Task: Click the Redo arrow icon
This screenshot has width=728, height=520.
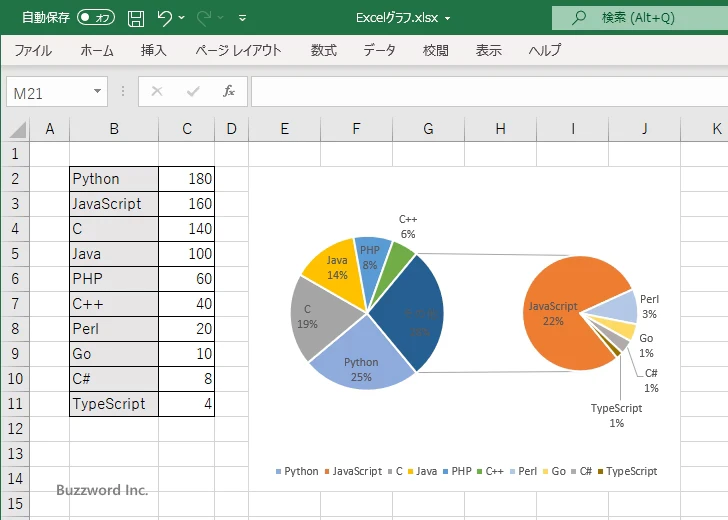Action: click(204, 18)
